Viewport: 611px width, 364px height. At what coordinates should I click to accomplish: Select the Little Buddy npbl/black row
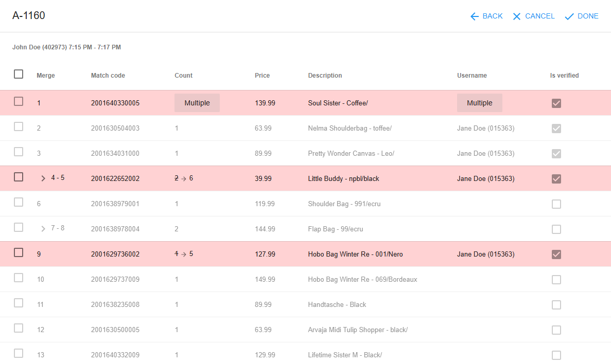[x=306, y=178]
